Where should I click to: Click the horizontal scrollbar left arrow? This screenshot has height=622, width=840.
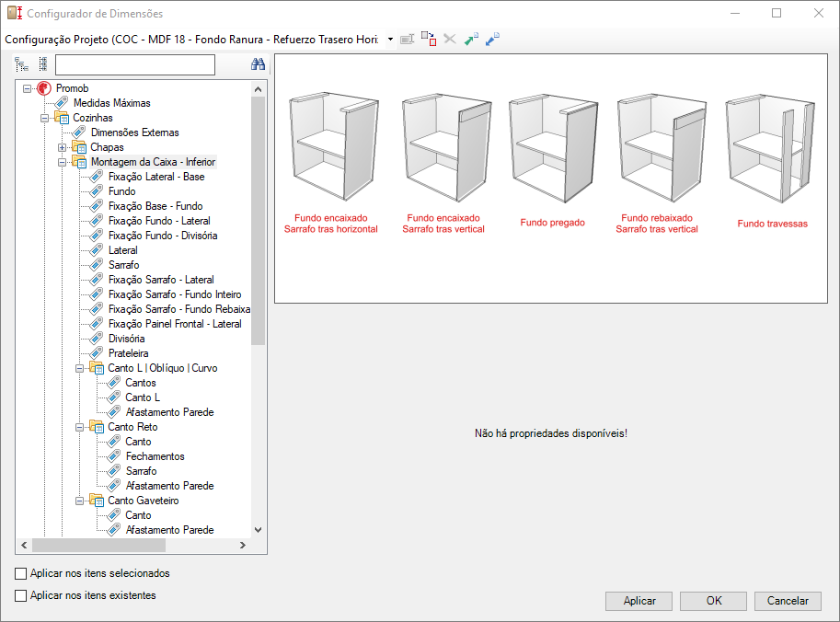click(x=24, y=546)
